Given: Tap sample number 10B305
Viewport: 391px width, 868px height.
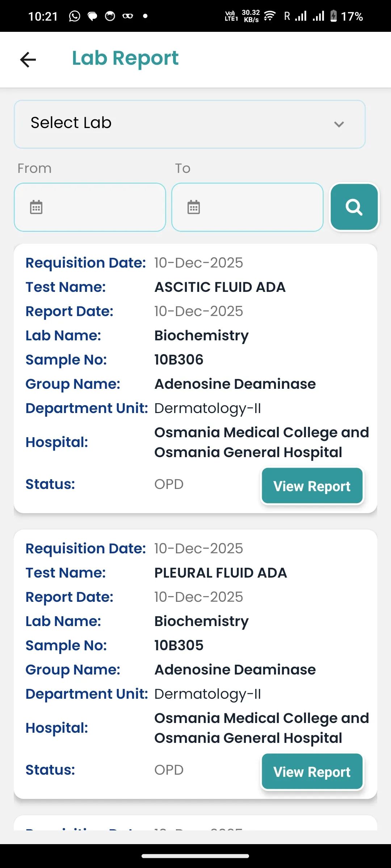Looking at the screenshot, I should pos(179,646).
